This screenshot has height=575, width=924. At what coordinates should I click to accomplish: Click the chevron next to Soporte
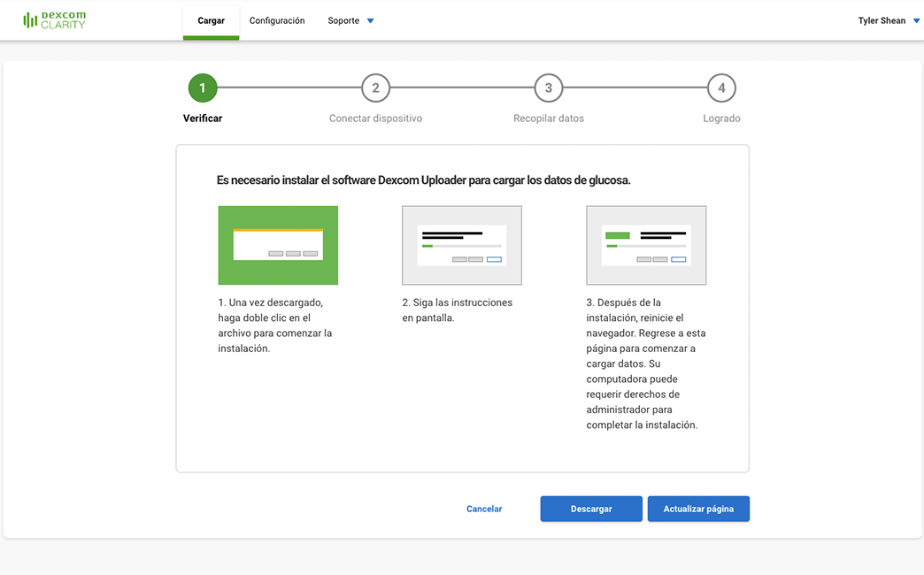point(369,19)
